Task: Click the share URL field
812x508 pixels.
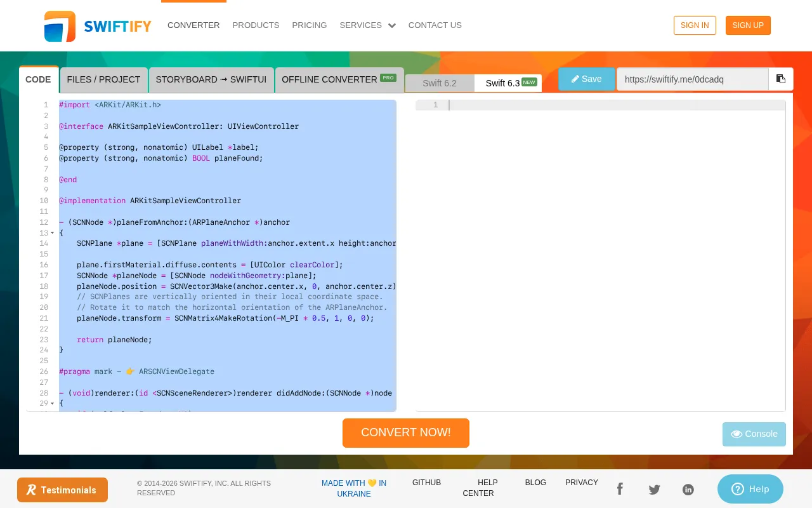Action: click(x=693, y=79)
